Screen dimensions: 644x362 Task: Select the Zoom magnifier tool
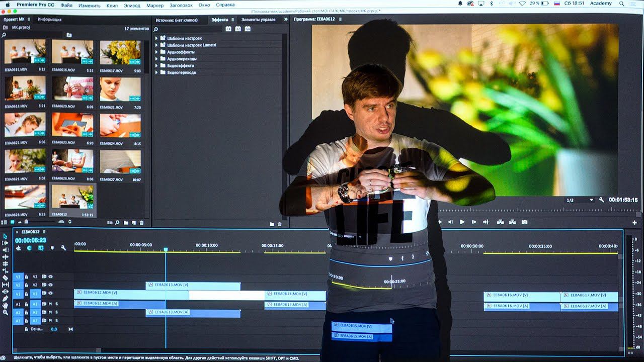click(6, 312)
